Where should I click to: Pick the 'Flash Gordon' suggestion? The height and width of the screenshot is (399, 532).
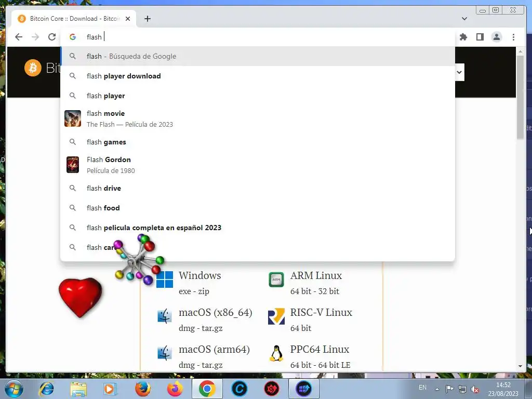[x=258, y=165]
